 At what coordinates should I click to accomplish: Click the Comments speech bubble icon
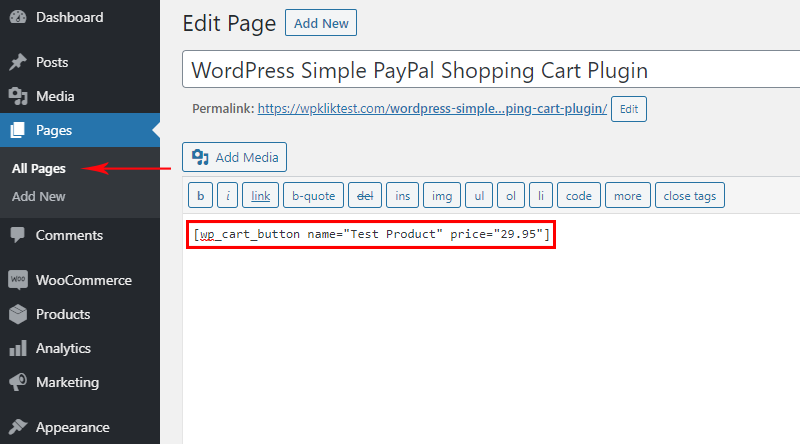[x=18, y=235]
